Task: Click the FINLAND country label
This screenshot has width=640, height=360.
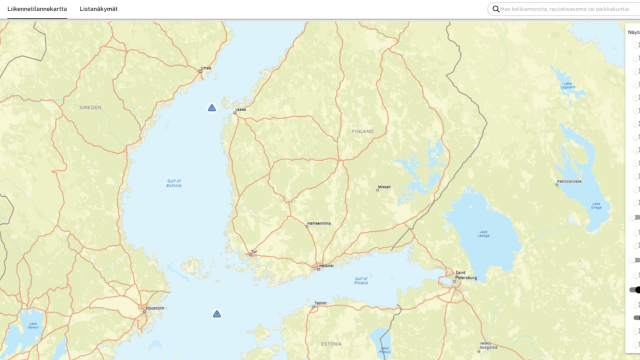Action: coord(362,131)
